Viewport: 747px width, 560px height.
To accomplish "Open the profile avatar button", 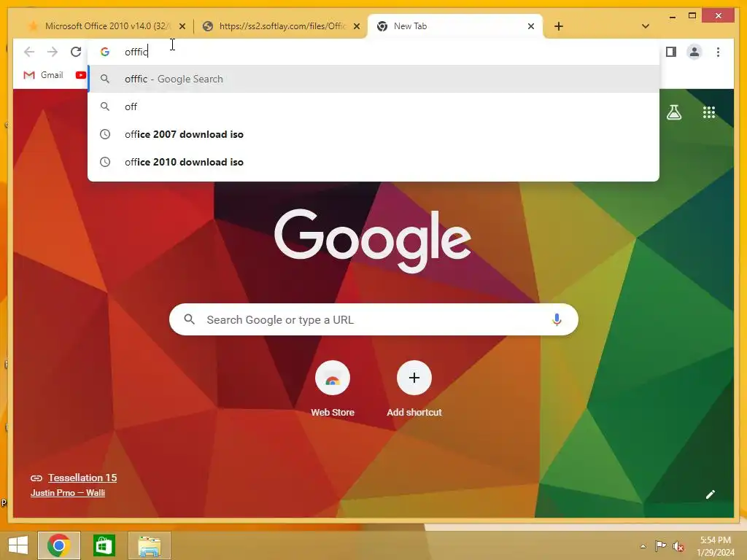I will coord(694,52).
